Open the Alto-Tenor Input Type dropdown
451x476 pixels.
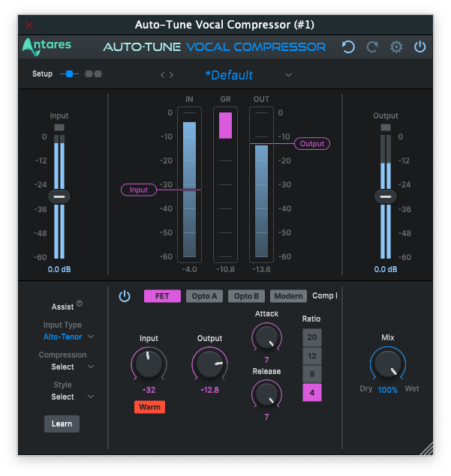coord(62,337)
